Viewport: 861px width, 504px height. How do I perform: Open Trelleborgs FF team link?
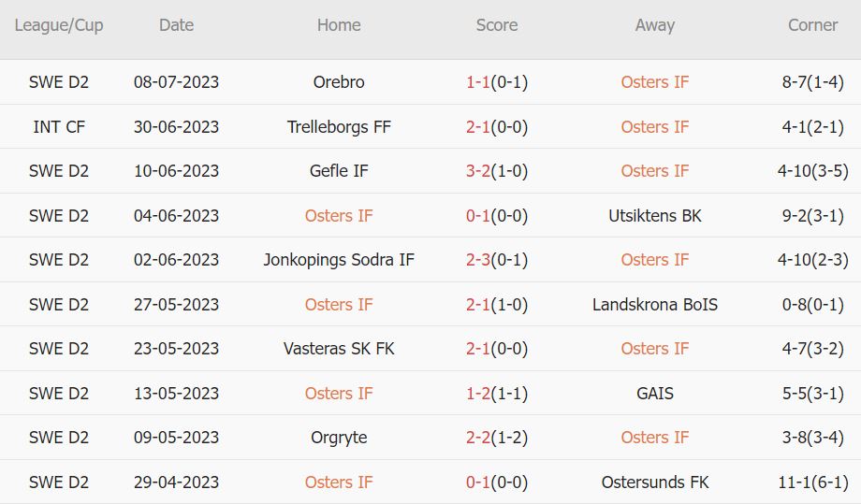coord(339,127)
